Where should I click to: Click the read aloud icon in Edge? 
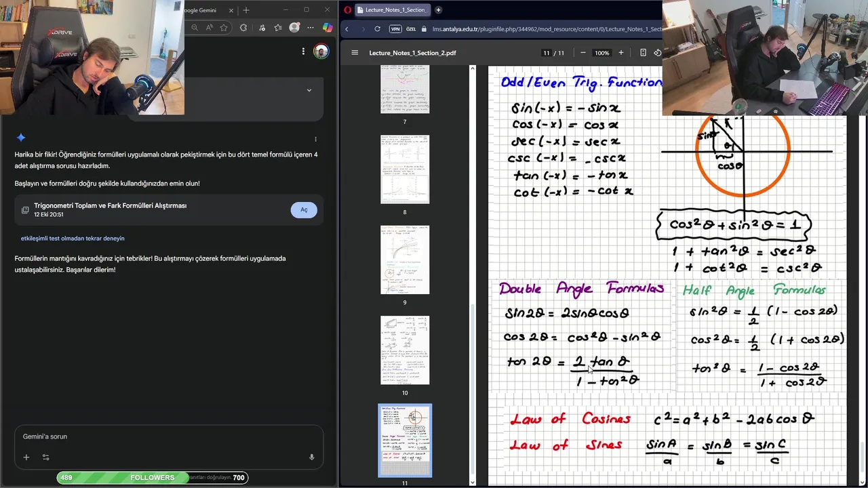209,28
